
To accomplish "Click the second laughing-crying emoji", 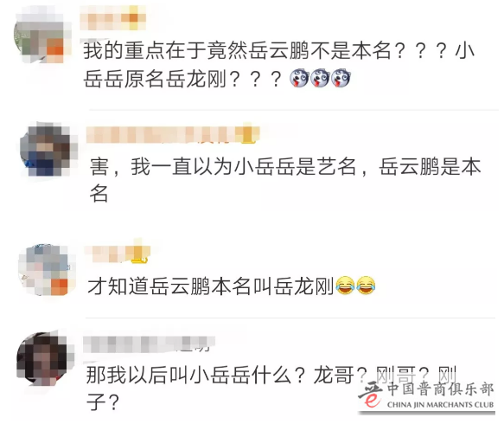I will click(366, 286).
